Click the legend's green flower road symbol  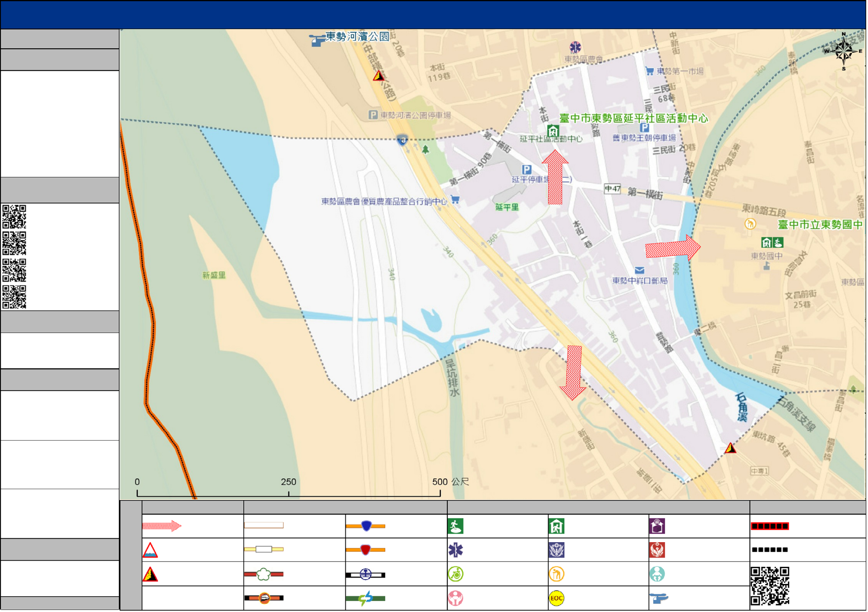(x=264, y=574)
